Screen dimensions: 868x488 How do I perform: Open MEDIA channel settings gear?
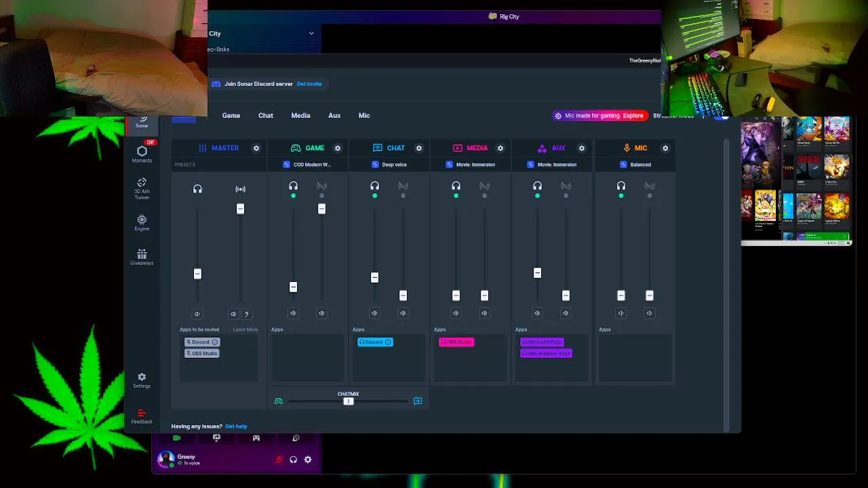[500, 148]
